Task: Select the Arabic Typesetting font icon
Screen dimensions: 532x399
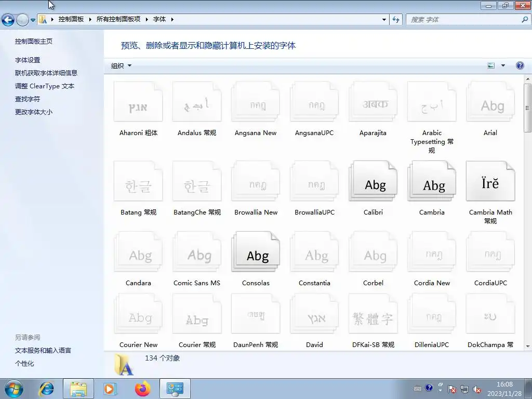Action: 432,102
